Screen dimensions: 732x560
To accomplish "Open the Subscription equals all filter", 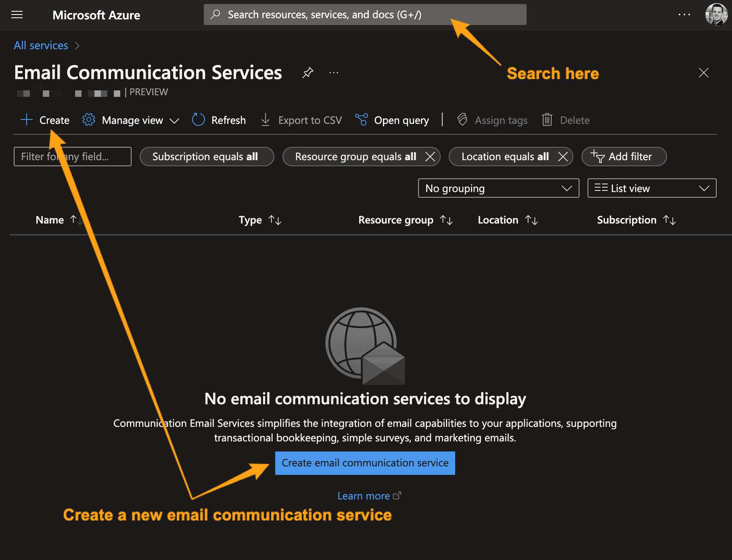I will coord(207,157).
